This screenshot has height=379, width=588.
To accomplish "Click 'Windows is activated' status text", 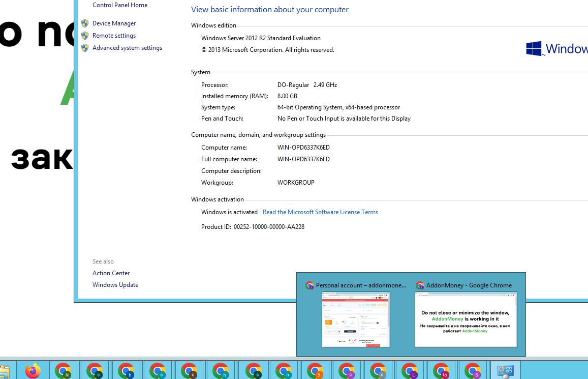I will click(x=229, y=212).
